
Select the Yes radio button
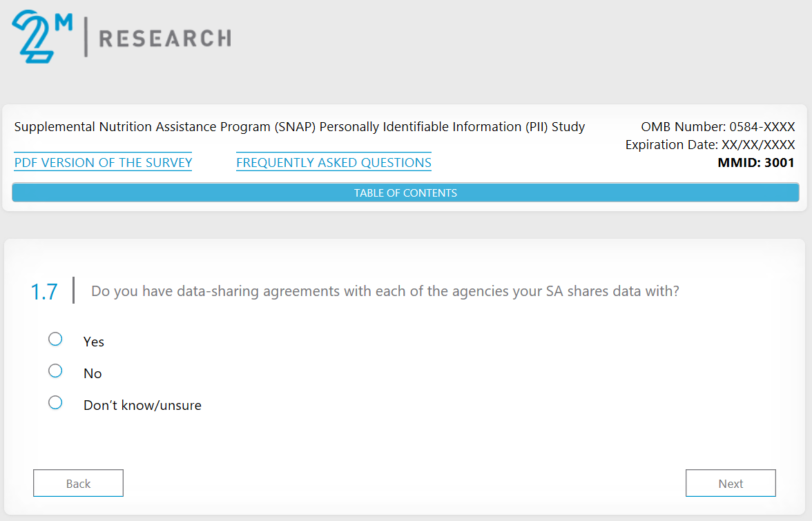click(55, 339)
